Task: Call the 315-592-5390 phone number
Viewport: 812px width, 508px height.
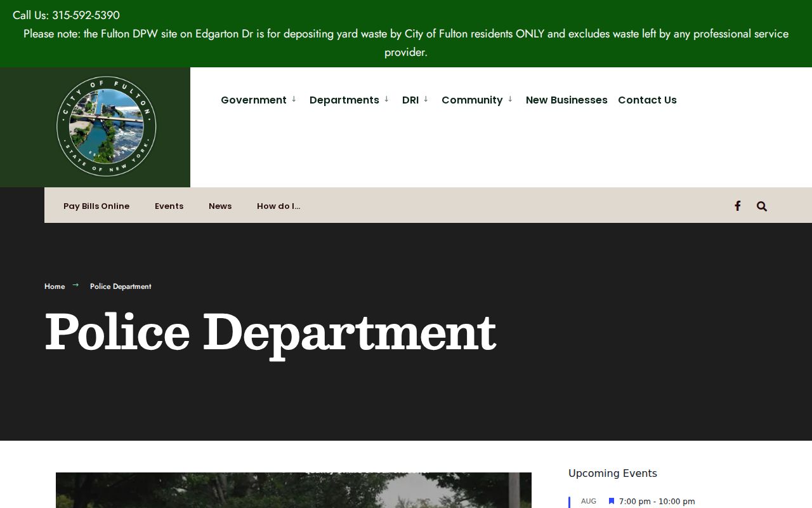Action: [86, 15]
